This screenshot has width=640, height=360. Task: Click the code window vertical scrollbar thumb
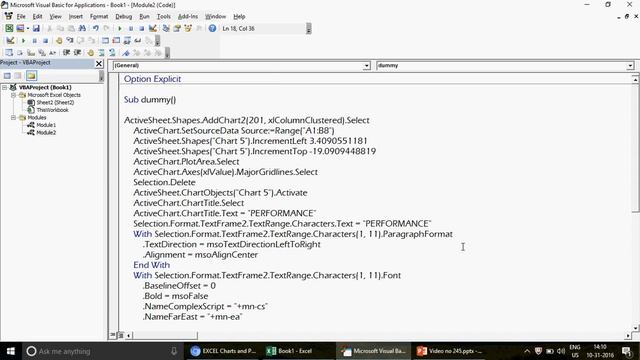pyautogui.click(x=635, y=148)
